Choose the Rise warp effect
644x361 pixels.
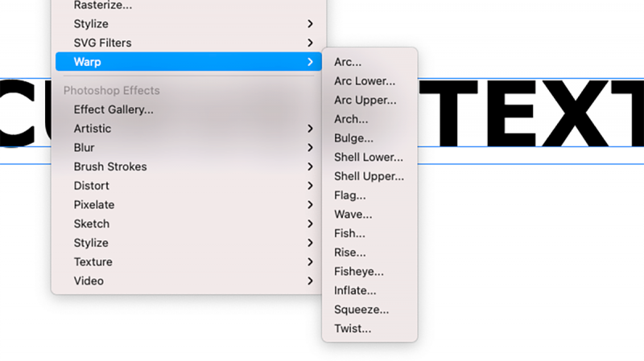369,252
